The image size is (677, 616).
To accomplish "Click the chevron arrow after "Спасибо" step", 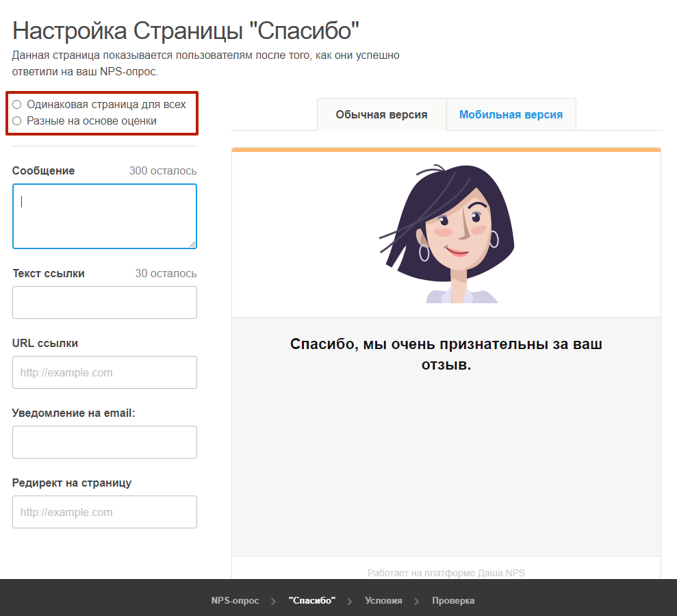I will [350, 601].
